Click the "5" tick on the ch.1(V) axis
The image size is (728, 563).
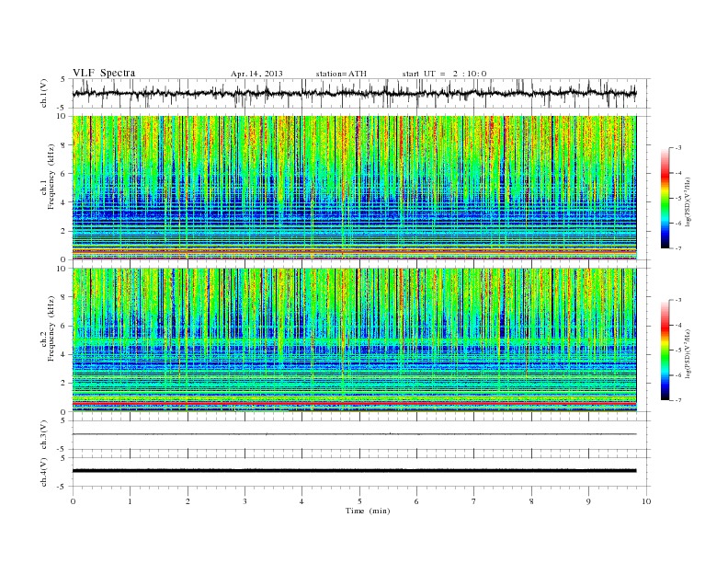[x=63, y=79]
